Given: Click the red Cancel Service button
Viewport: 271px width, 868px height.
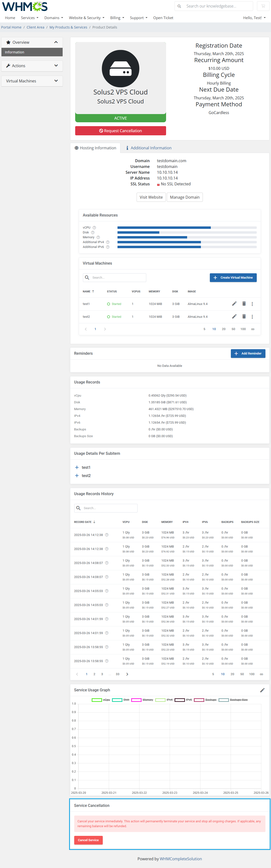Looking at the screenshot, I should coord(88,840).
